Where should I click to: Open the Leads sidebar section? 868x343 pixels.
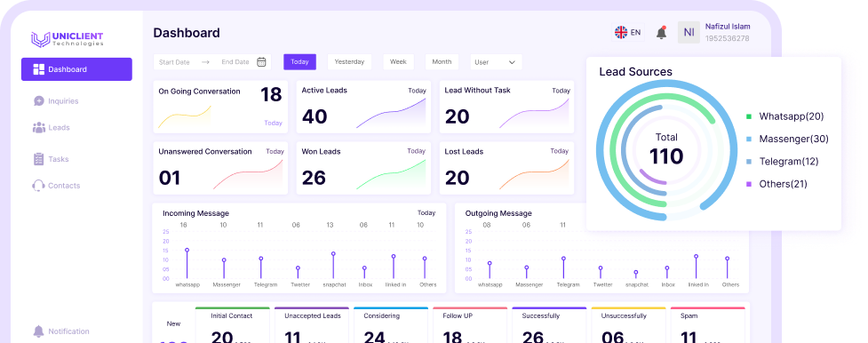(51, 127)
